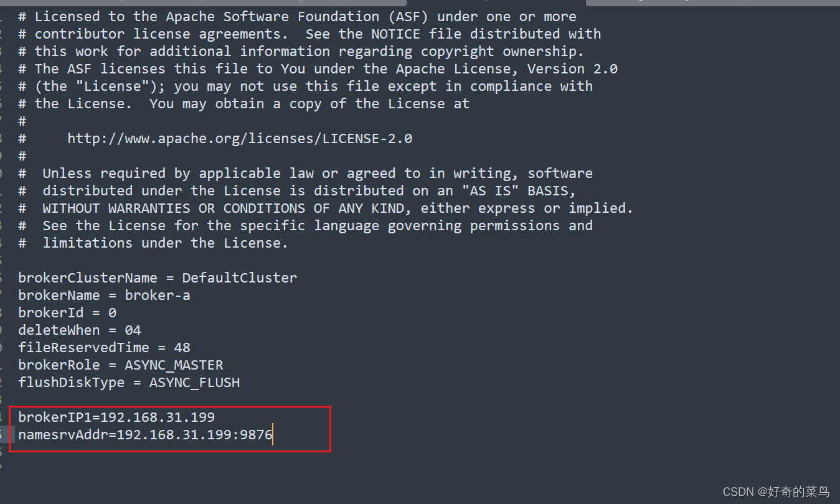Click the DefaultCluster value text

[x=240, y=278]
